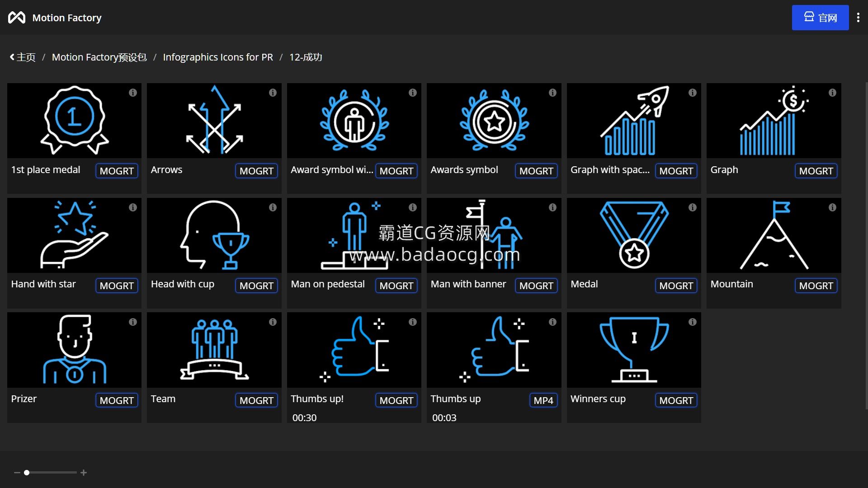Adjust the thumbnail size slider handle
Screen dimensions: 868x488
pyautogui.click(x=27, y=473)
